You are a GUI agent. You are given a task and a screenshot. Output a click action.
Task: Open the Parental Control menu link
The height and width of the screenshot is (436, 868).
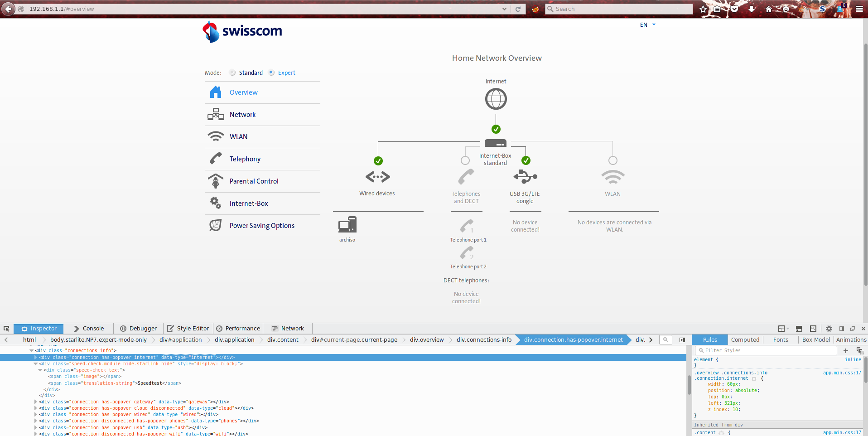(x=254, y=181)
